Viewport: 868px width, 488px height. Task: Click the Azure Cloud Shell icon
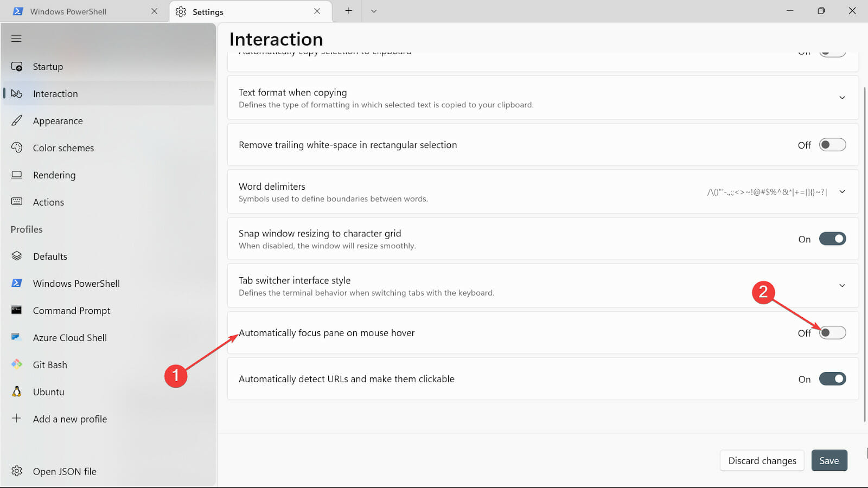(16, 337)
